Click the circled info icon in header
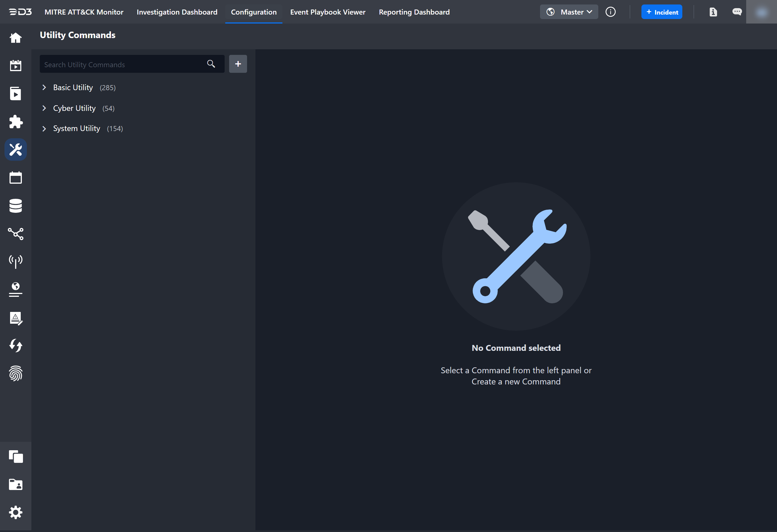Screen dimensions: 777x532 (610, 12)
